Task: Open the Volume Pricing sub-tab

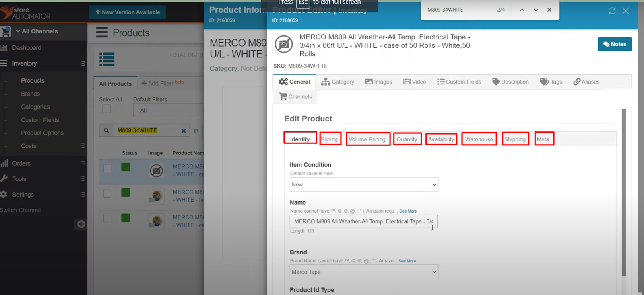Action: [368, 139]
